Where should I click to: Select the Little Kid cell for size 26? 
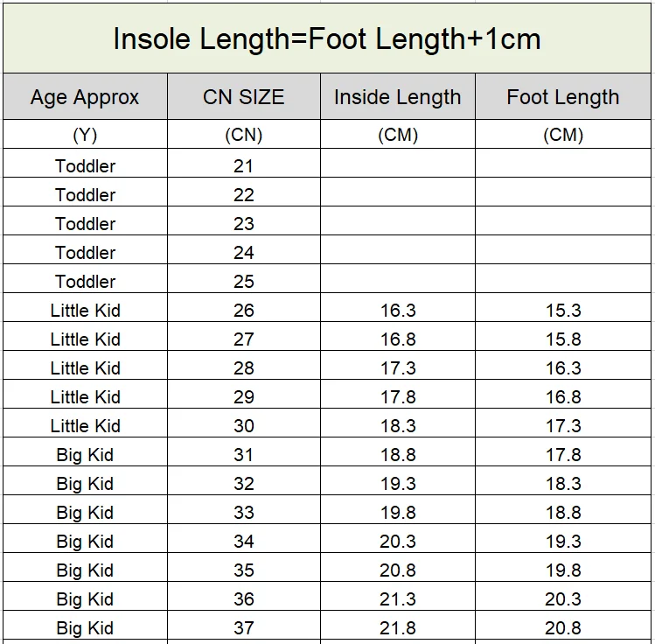pyautogui.click(x=85, y=311)
